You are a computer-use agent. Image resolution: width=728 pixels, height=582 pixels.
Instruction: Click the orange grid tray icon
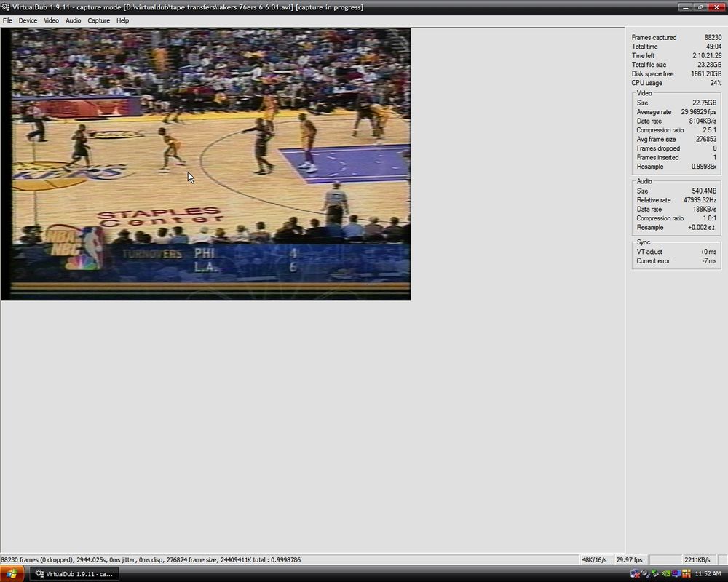coord(687,574)
